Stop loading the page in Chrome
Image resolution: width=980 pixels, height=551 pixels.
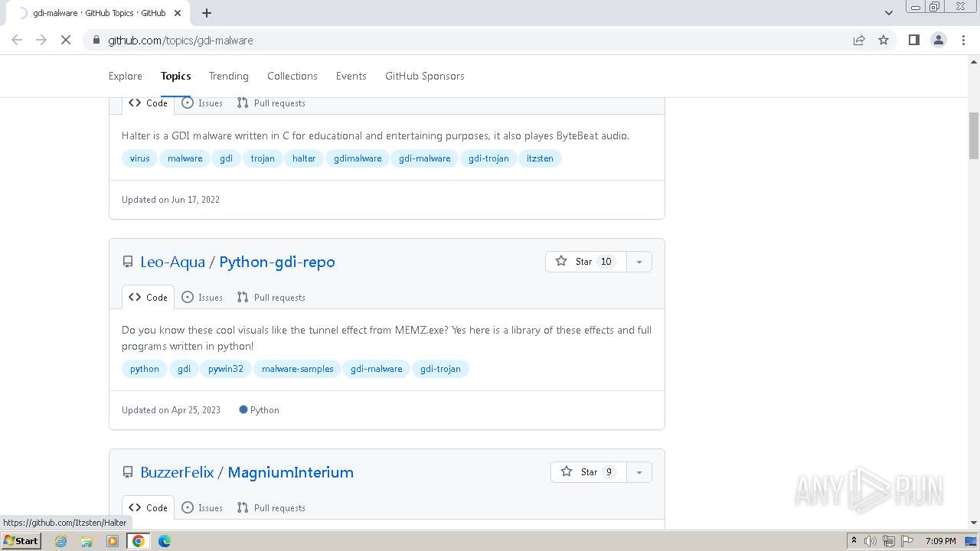tap(66, 40)
